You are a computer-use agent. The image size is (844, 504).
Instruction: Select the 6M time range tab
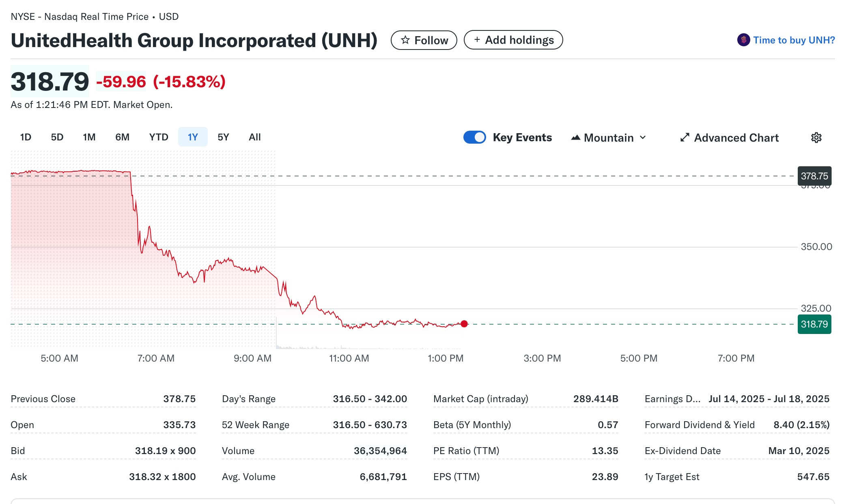coord(122,137)
